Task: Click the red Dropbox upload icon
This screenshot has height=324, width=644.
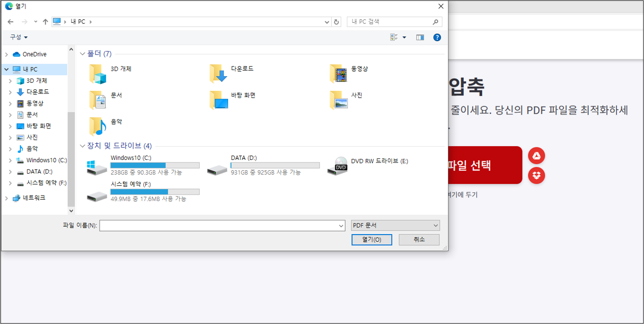Action: [536, 175]
